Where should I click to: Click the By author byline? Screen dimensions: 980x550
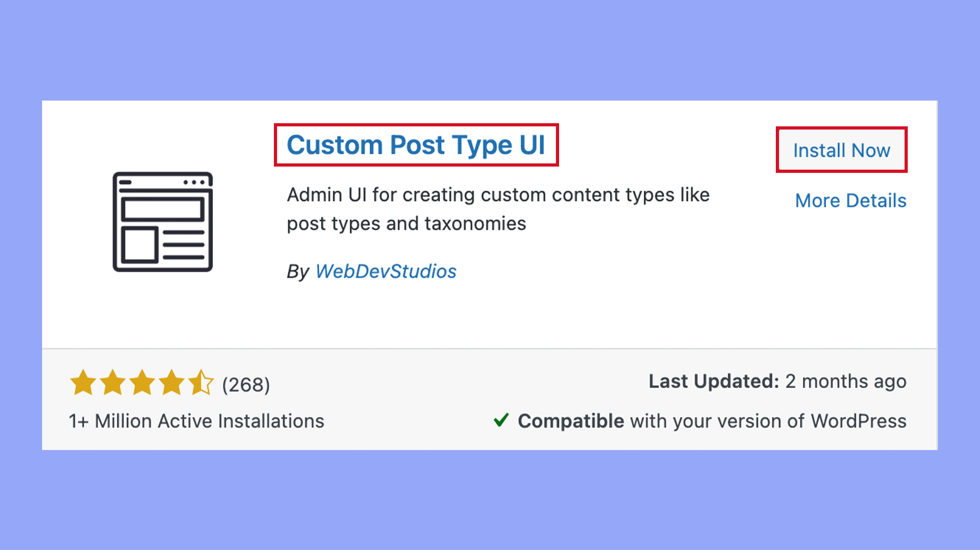click(x=298, y=272)
